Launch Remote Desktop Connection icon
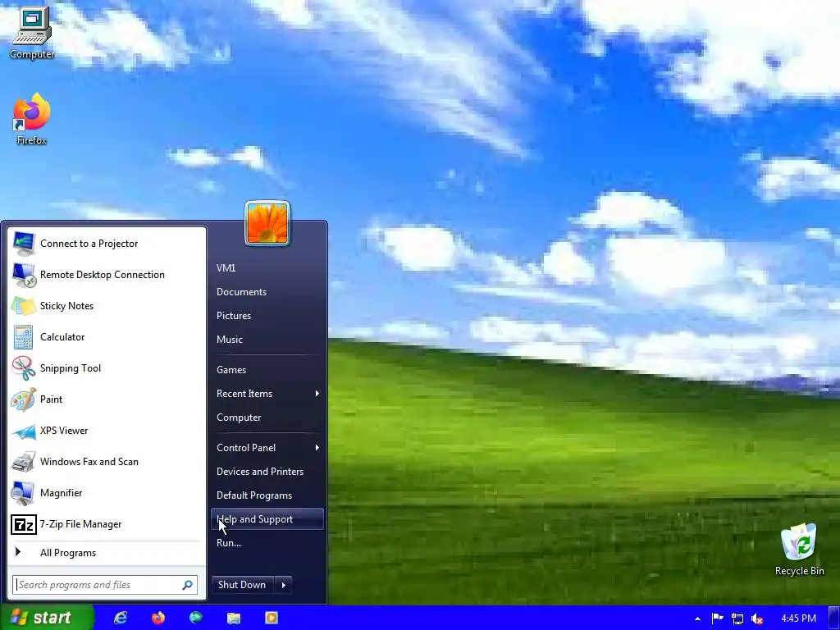This screenshot has width=840, height=630. click(x=24, y=275)
